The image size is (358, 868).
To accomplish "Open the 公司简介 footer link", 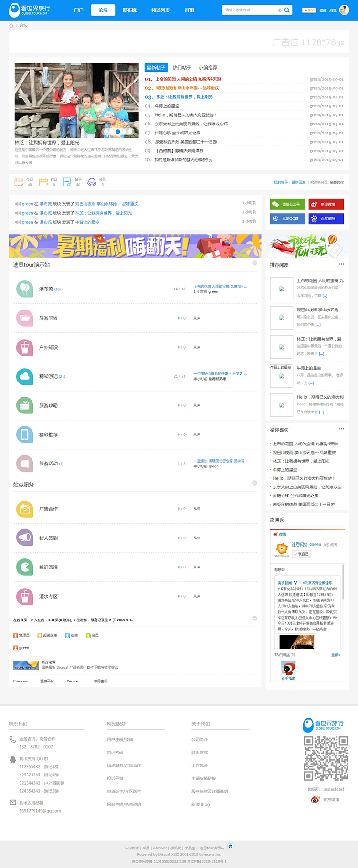I will 200,739.
